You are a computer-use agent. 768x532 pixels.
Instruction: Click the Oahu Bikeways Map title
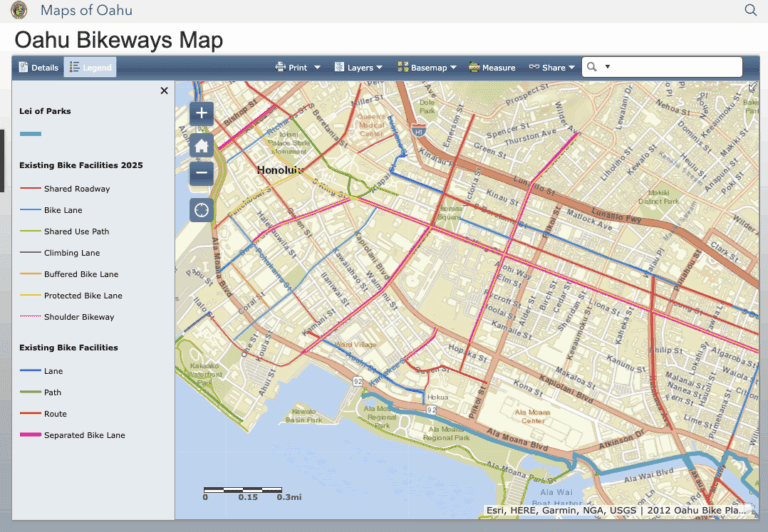pyautogui.click(x=119, y=40)
